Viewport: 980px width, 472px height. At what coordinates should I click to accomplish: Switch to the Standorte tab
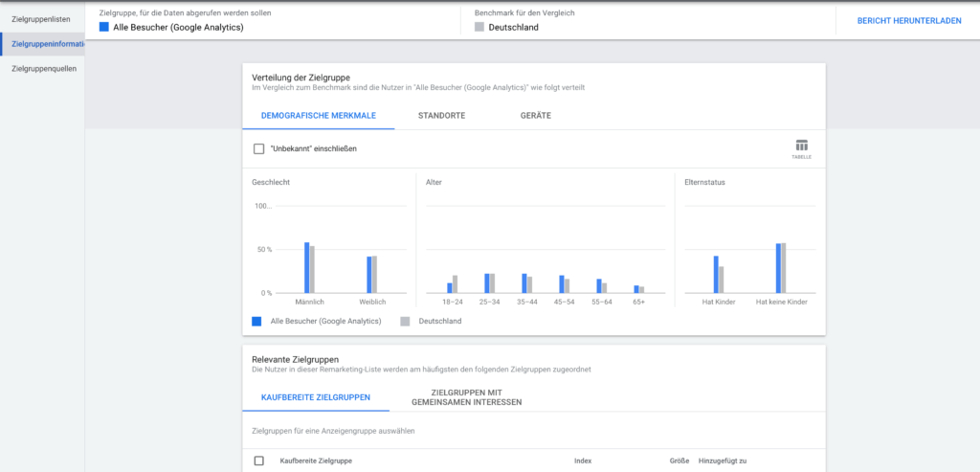coord(442,116)
